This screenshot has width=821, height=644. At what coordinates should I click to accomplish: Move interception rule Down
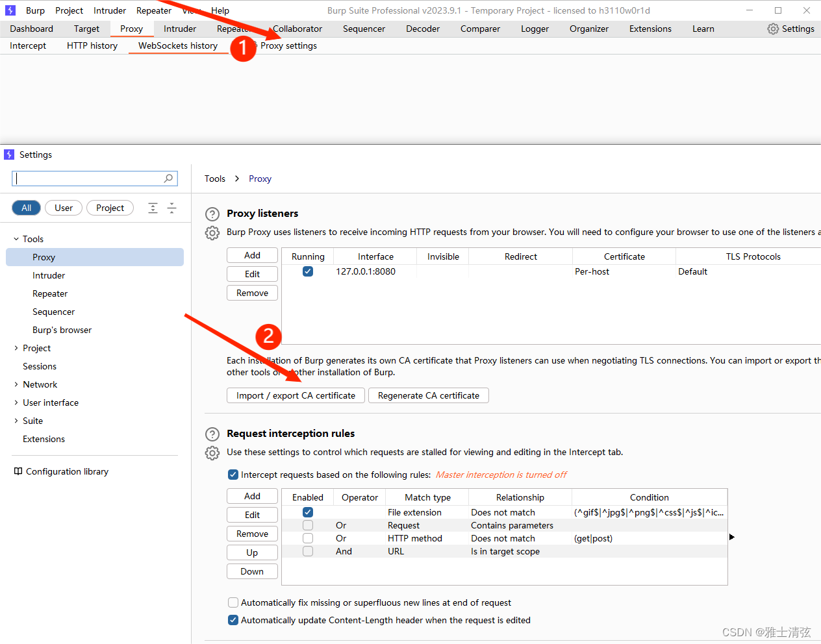tap(252, 571)
